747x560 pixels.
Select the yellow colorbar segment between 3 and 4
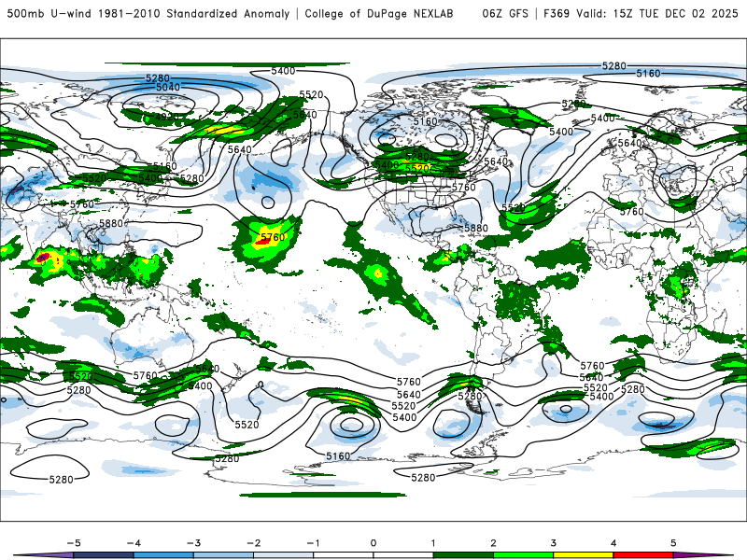point(583,555)
